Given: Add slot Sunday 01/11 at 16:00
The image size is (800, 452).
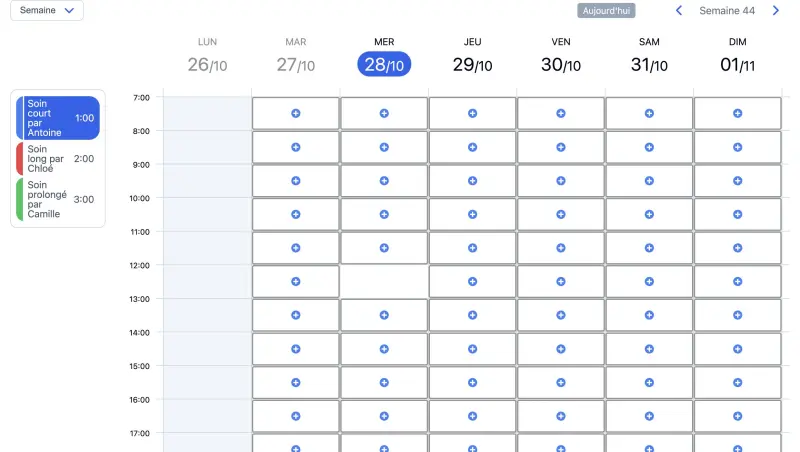Looking at the screenshot, I should [x=737, y=416].
